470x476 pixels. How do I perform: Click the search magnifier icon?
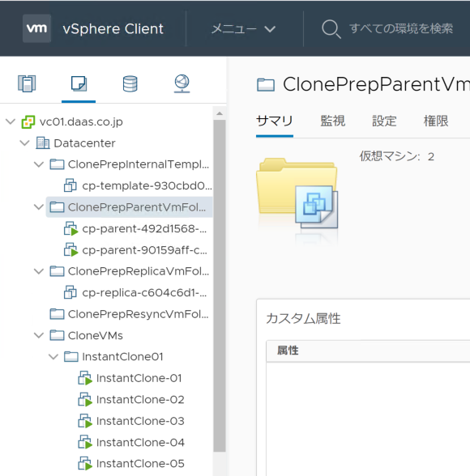click(x=331, y=29)
